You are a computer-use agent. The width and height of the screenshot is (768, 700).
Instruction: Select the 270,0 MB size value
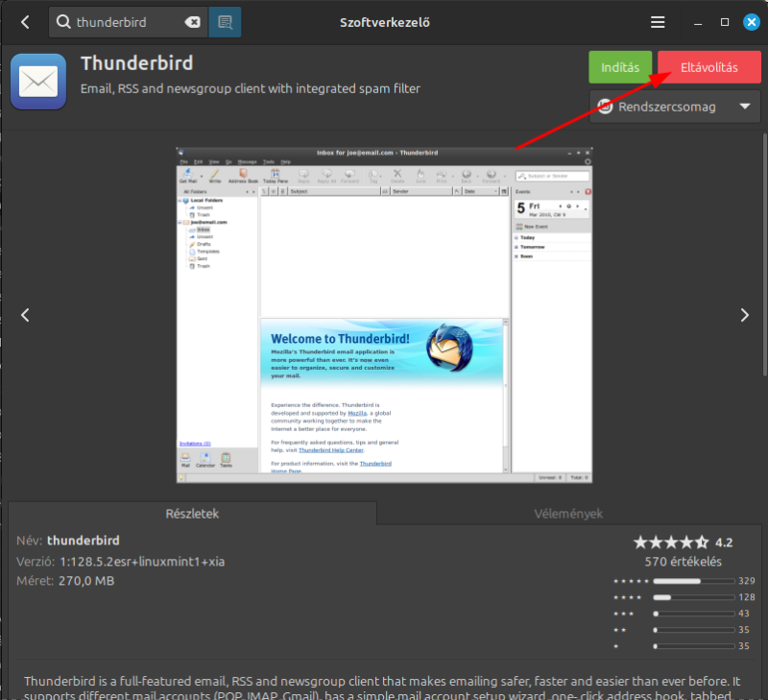tap(86, 581)
